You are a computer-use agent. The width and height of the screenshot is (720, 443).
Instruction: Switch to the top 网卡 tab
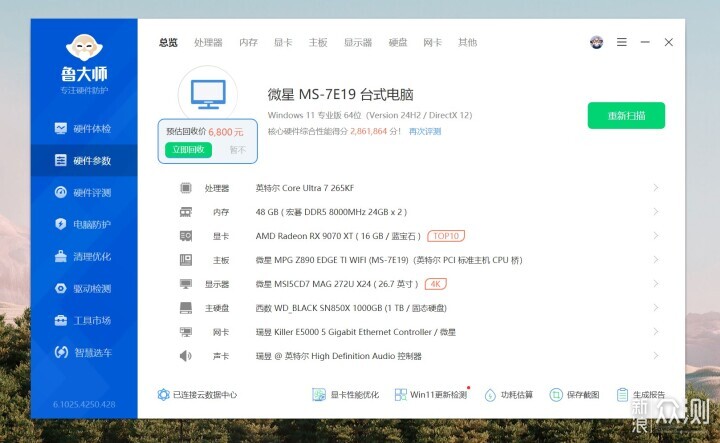point(432,43)
